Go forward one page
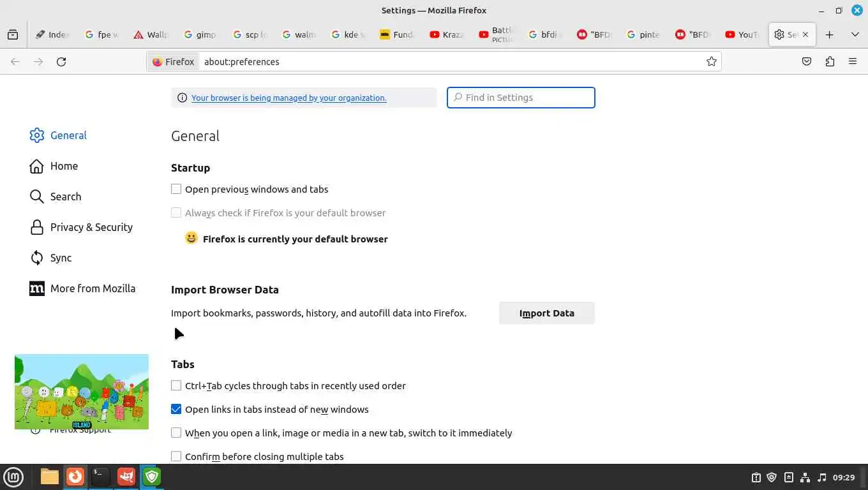868x490 pixels. tap(38, 62)
